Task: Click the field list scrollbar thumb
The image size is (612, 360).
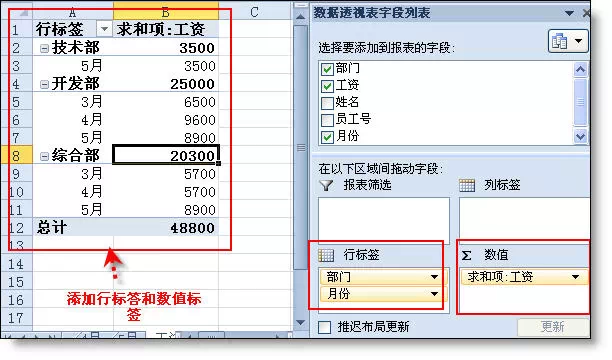Action: point(580,102)
